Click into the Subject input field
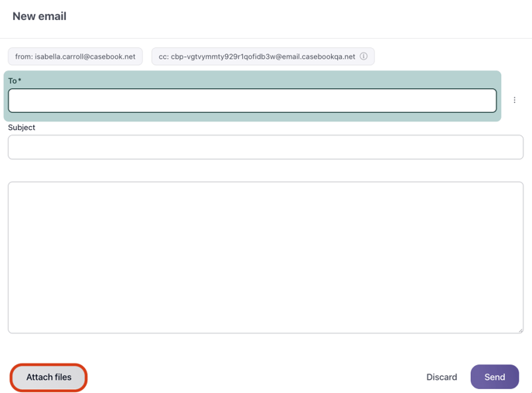 pyautogui.click(x=265, y=147)
